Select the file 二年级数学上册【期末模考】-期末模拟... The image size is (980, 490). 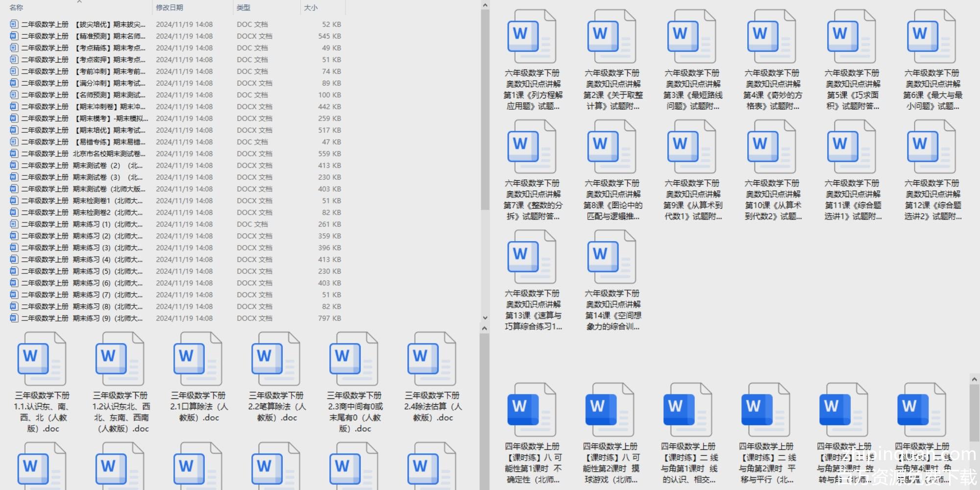[84, 118]
